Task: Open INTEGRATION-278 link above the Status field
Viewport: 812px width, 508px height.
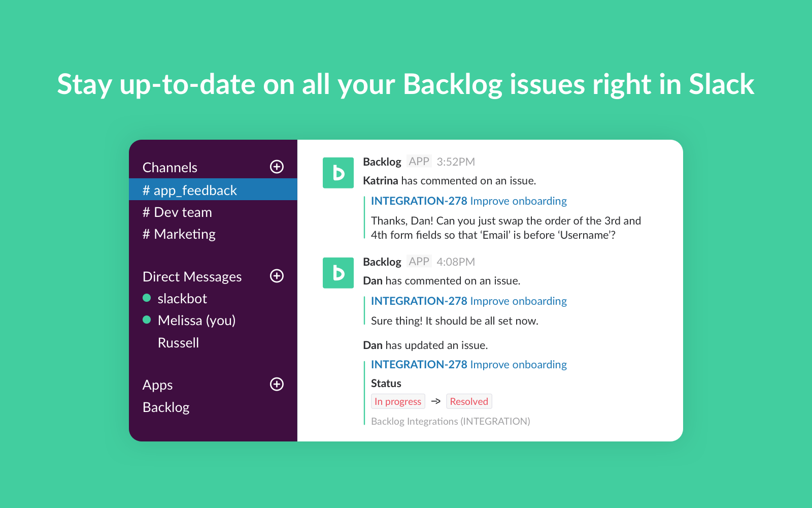Action: click(469, 364)
